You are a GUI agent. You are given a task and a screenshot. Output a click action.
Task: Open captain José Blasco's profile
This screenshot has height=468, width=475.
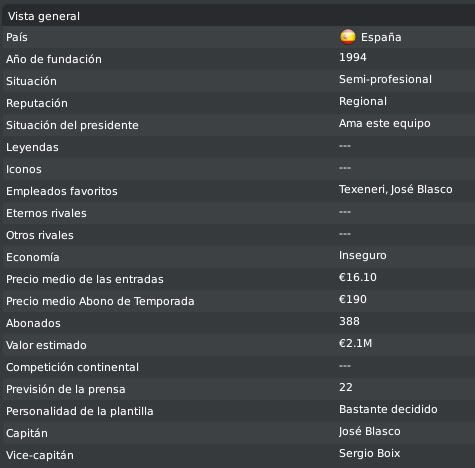[369, 431]
